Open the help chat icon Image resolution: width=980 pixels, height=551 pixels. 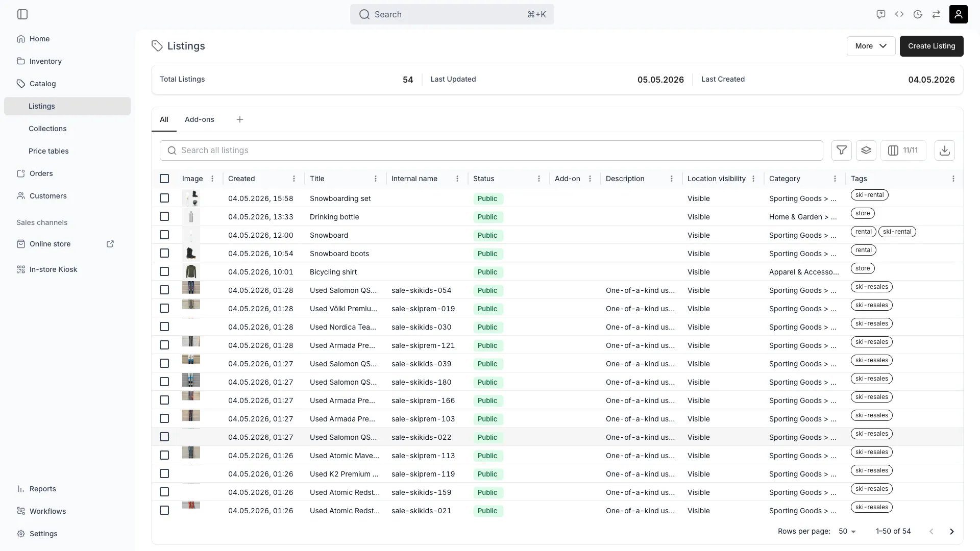pyautogui.click(x=880, y=14)
